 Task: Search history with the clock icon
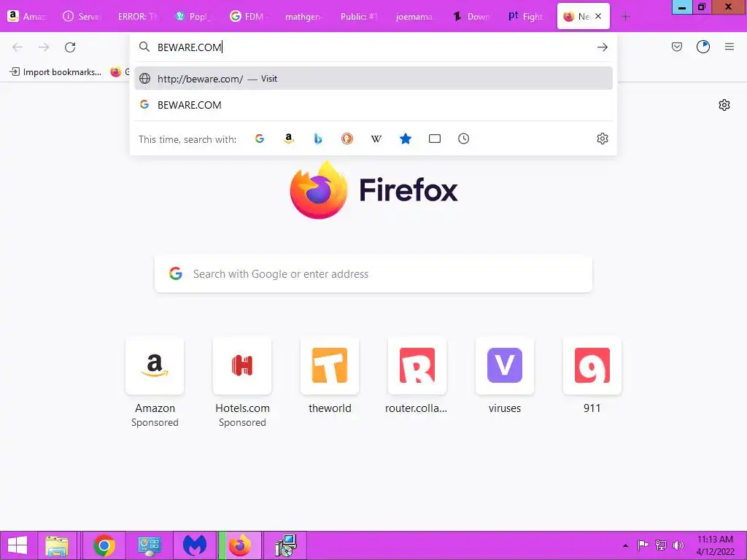463,139
